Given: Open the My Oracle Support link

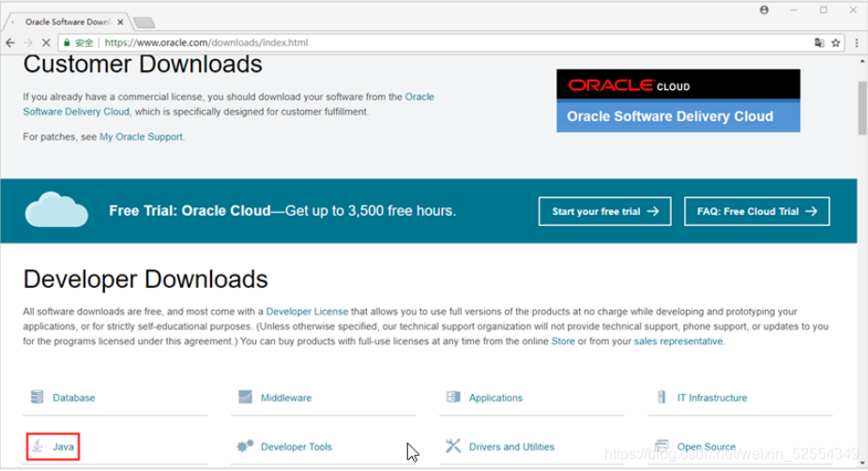Looking at the screenshot, I should [141, 137].
